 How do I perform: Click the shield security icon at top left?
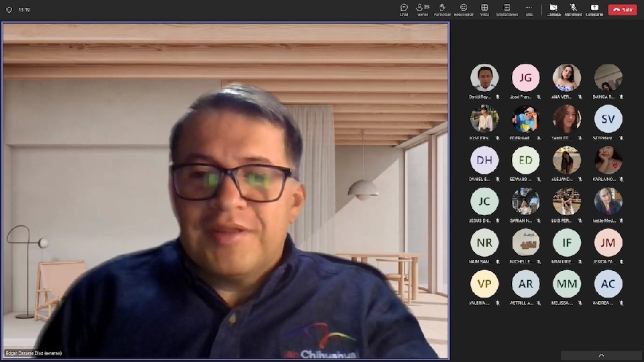point(9,9)
